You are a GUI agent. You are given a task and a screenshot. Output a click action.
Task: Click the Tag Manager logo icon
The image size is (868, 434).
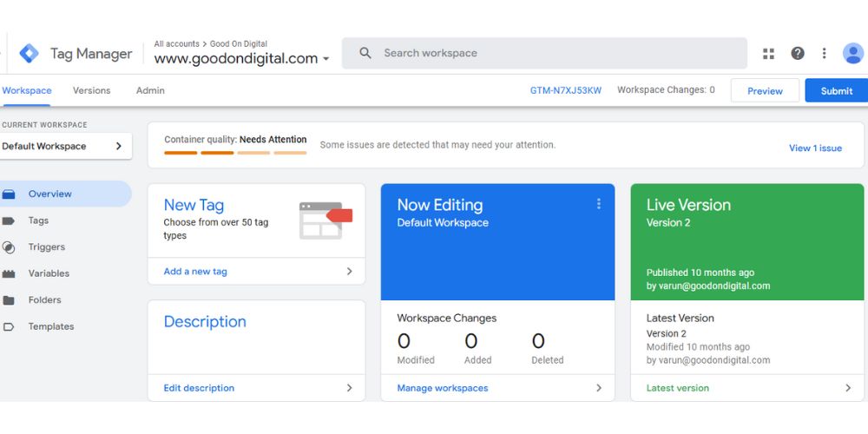pos(29,54)
